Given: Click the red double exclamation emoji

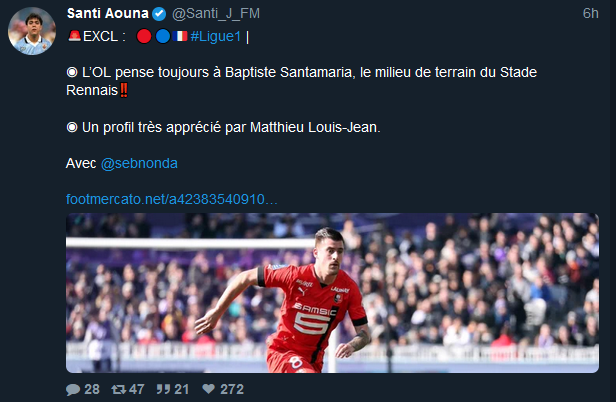Looking at the screenshot, I should [x=124, y=90].
